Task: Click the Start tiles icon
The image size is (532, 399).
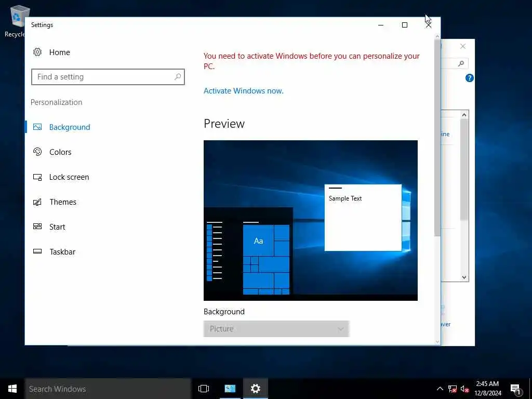Action: (37, 227)
